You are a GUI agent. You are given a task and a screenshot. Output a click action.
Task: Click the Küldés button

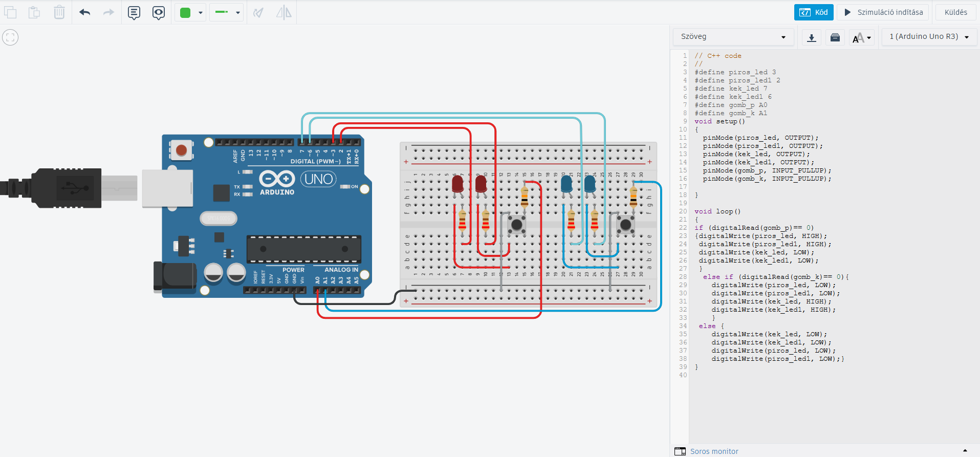click(955, 12)
